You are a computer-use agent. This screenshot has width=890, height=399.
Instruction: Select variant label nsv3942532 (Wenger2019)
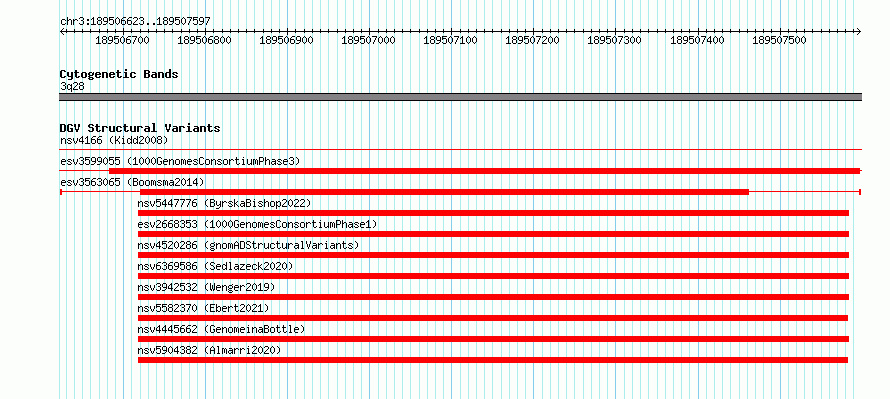point(206,287)
